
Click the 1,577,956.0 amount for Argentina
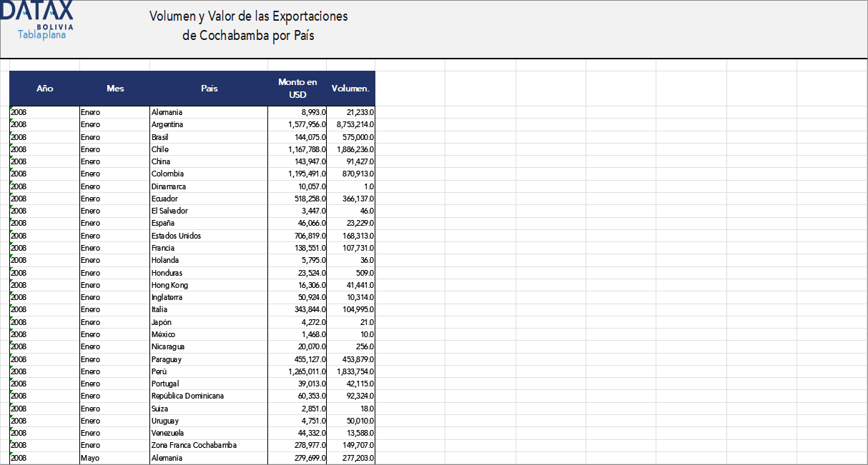pos(297,124)
